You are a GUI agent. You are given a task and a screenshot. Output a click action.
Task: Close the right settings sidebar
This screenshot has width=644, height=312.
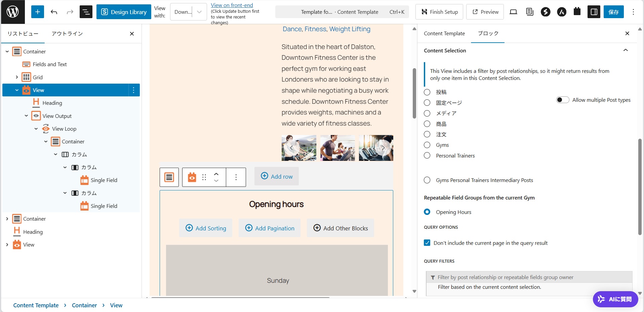[627, 33]
